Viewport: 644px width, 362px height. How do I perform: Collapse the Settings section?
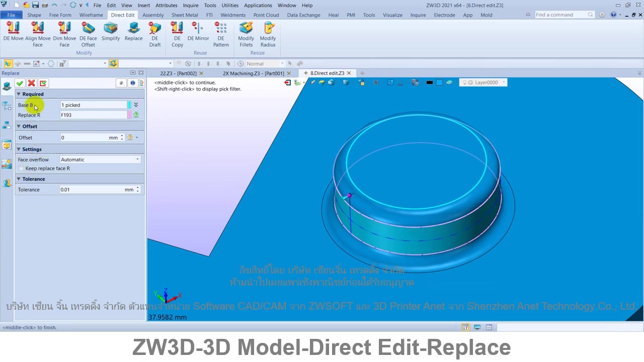pos(19,149)
